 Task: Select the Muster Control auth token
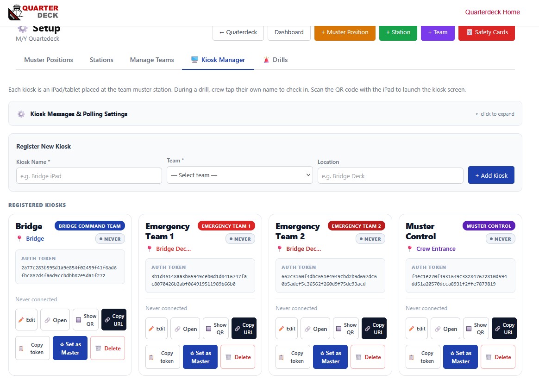click(x=459, y=280)
